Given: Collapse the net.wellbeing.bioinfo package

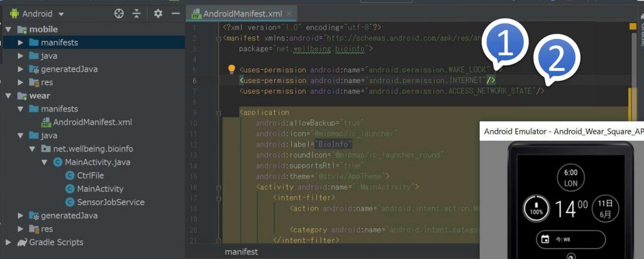Looking at the screenshot, I should click(x=33, y=149).
